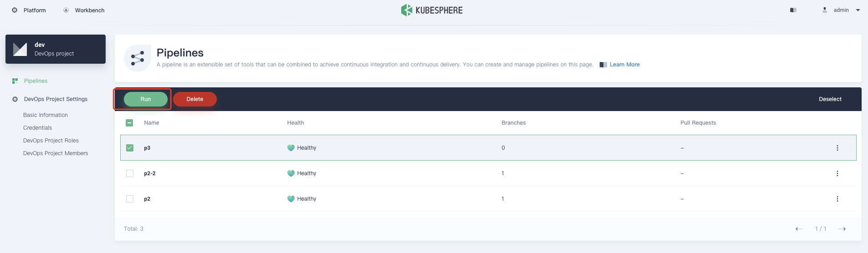Go to the previous page arrow

pos(799,229)
